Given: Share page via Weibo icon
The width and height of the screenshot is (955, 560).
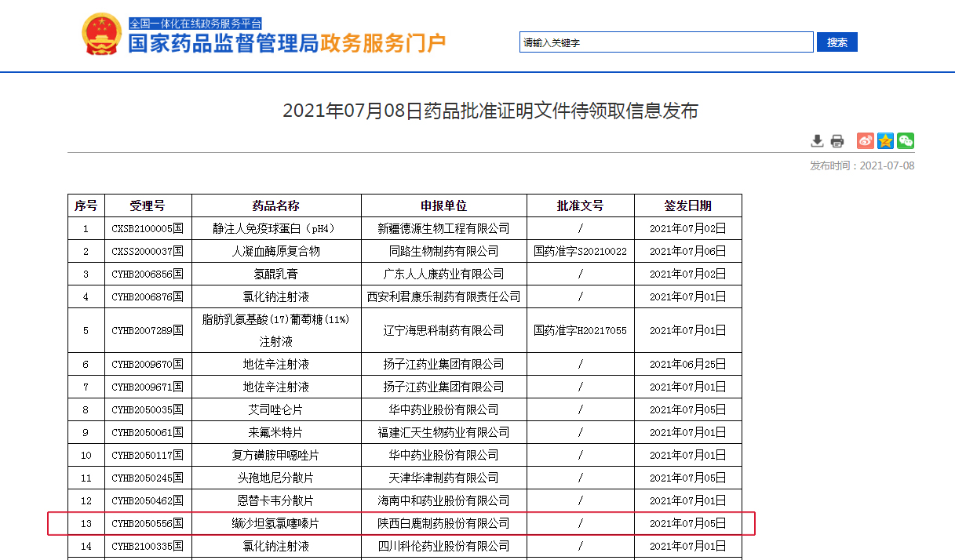Looking at the screenshot, I should point(865,141).
